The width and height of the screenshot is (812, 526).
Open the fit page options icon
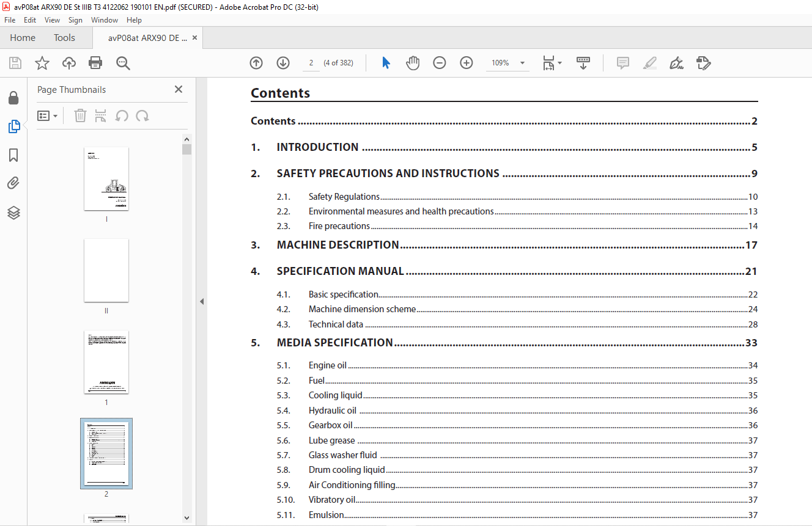(552, 63)
